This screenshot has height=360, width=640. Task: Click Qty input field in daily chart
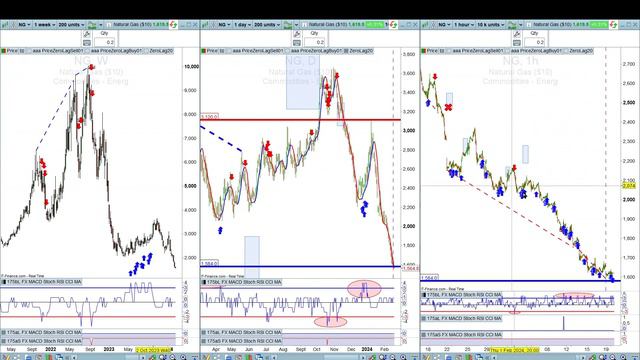[x=315, y=42]
